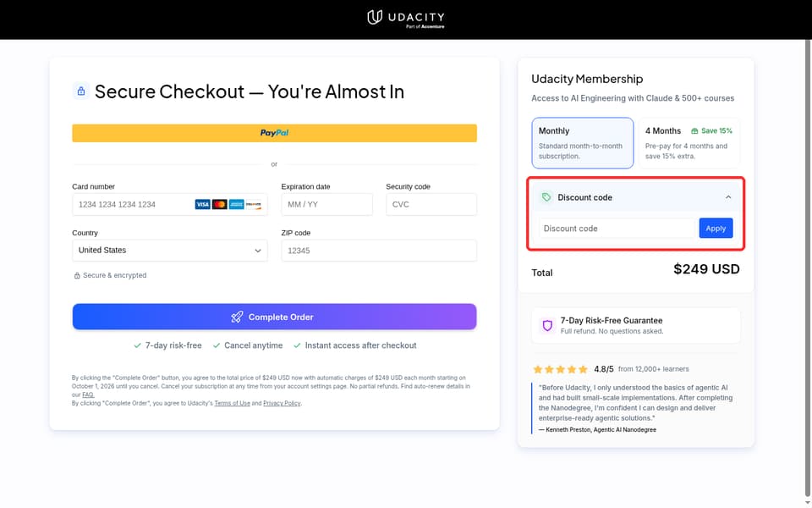This screenshot has height=508, width=812.
Task: Click the Secure & encrypted text
Action: [114, 275]
